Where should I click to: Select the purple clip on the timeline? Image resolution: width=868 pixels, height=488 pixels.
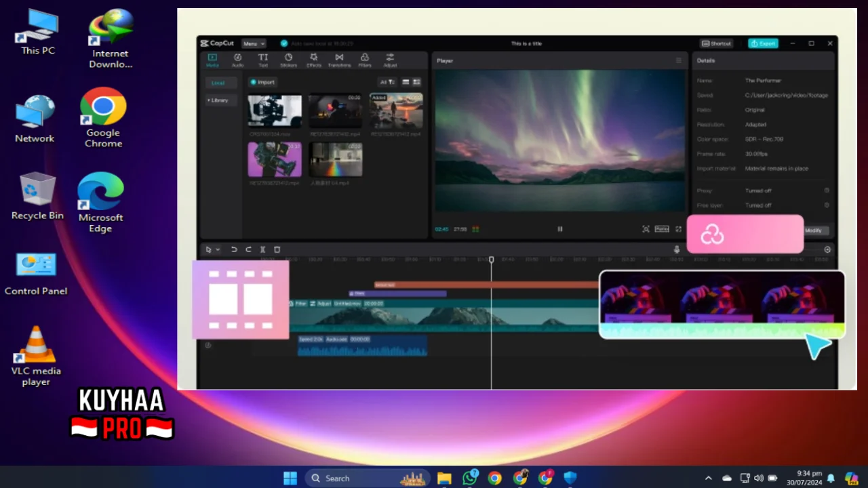(397, 293)
